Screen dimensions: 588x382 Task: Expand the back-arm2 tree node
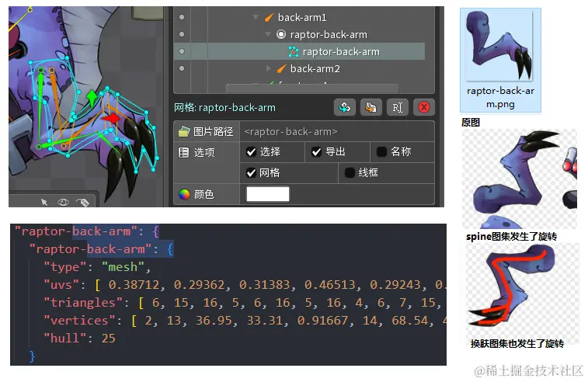(x=269, y=68)
